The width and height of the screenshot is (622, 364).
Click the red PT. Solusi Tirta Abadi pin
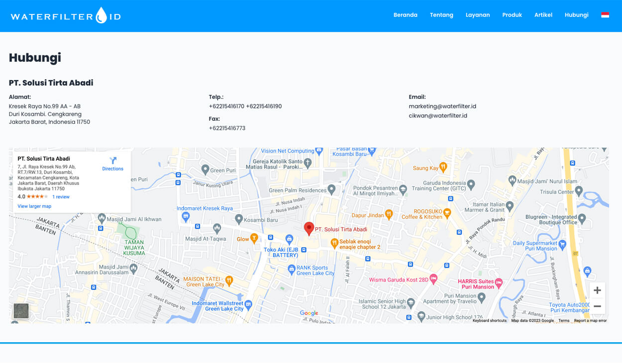pos(309,228)
